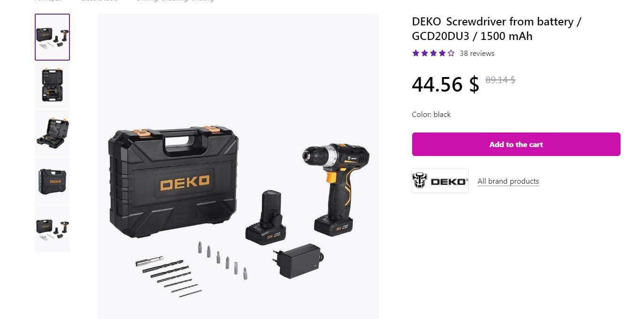Click the crossed-out 89.14 $ old price

tap(500, 80)
